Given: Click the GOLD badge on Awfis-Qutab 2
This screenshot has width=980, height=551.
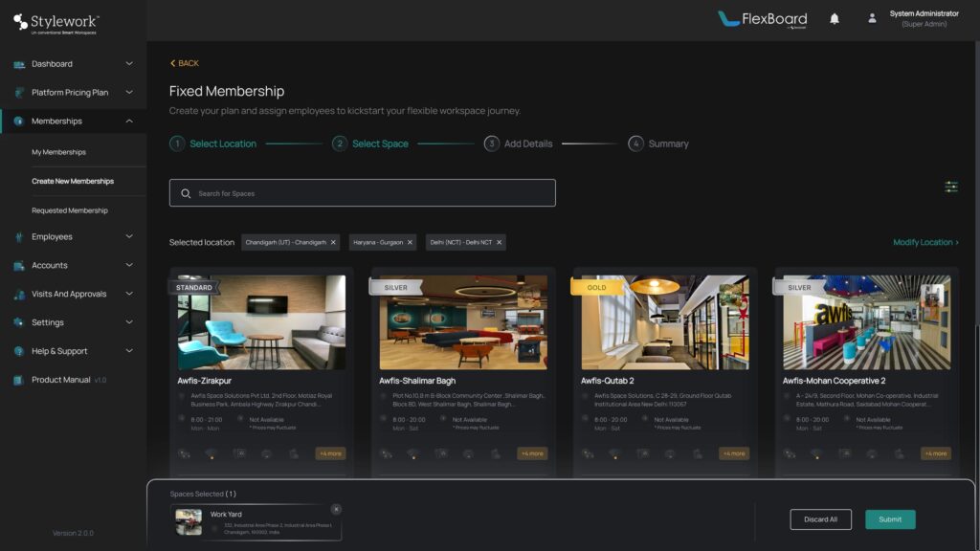Looking at the screenshot, I should pos(596,287).
